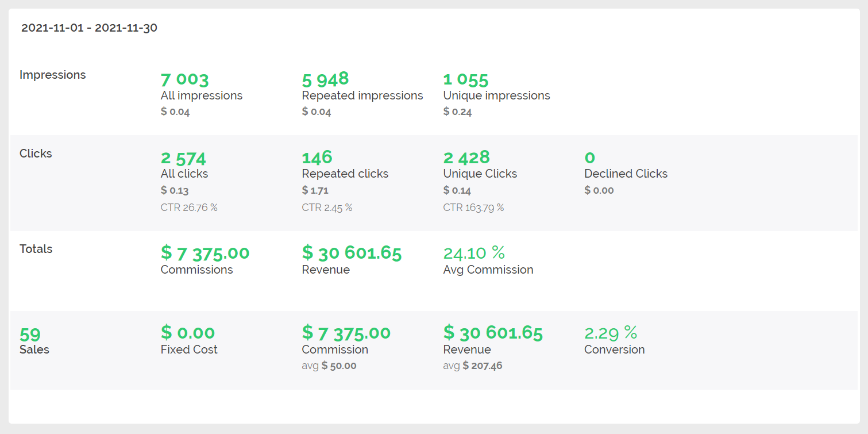Image resolution: width=868 pixels, height=434 pixels.
Task: Select the Impressions row label
Action: click(53, 75)
